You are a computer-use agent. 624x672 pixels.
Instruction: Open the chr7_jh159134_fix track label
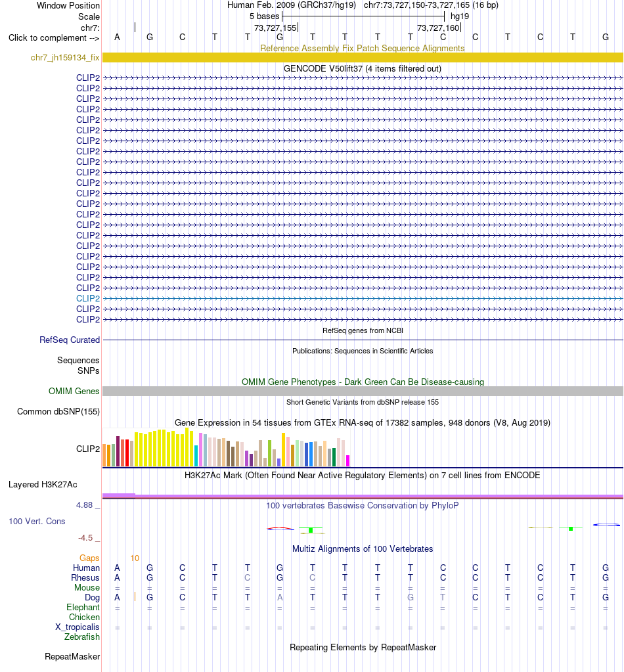click(x=65, y=57)
